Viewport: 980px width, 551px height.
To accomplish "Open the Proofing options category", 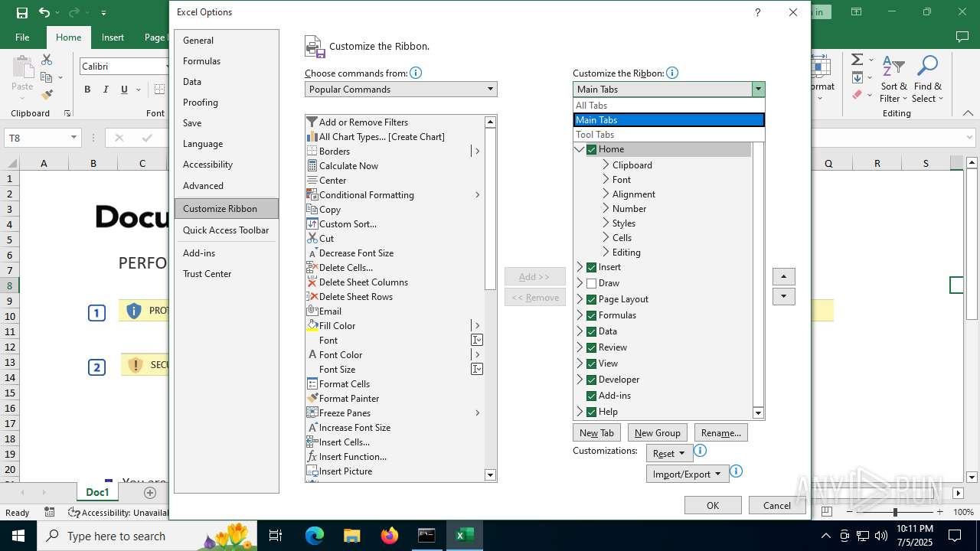I will pyautogui.click(x=227, y=103).
